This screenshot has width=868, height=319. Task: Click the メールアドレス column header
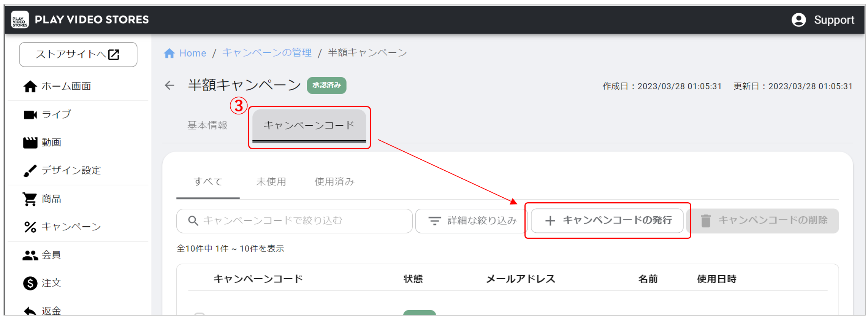tap(521, 279)
